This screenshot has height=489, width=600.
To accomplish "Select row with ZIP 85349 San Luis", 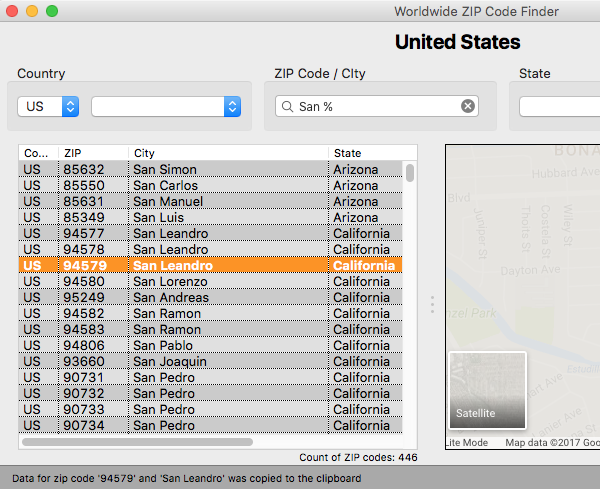I will pos(210,217).
